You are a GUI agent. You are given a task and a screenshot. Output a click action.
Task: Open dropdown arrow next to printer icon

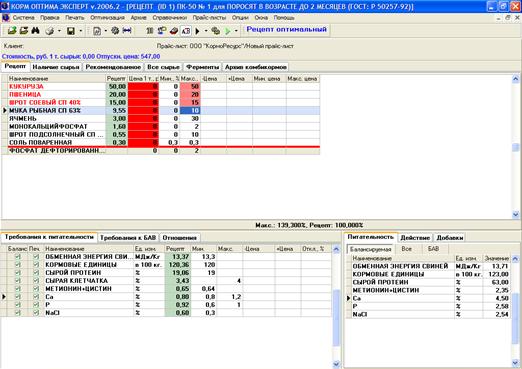point(59,31)
